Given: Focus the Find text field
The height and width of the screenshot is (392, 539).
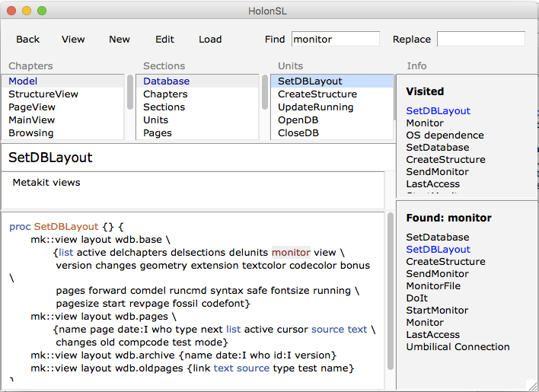Looking at the screenshot, I should click(x=335, y=39).
